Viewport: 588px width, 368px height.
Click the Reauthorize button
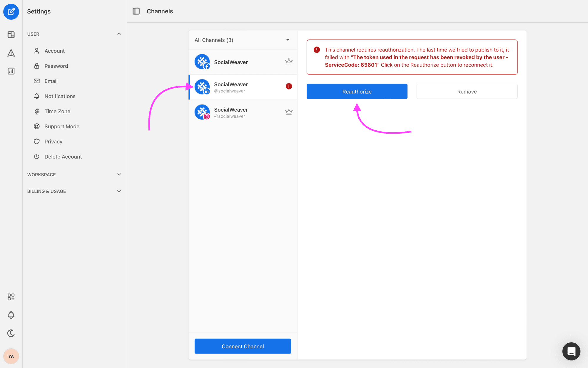pos(357,92)
